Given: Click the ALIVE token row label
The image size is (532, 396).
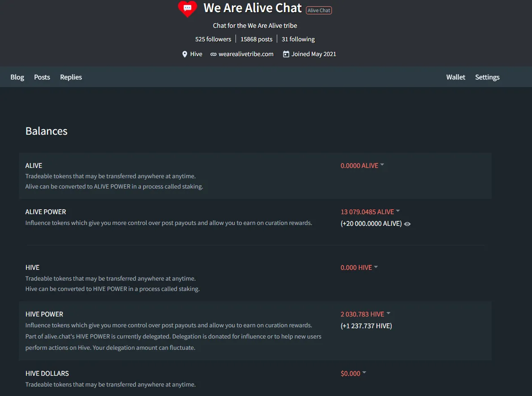Looking at the screenshot, I should (34, 165).
